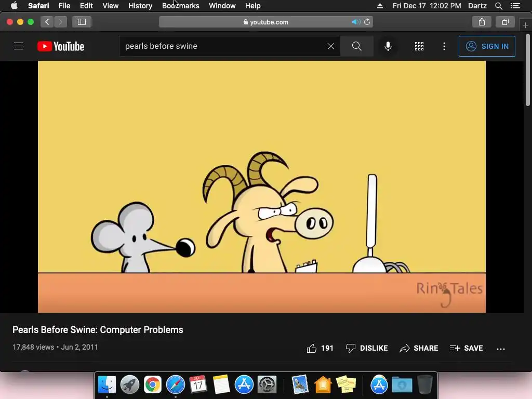Open Window menu
The height and width of the screenshot is (399, 532).
pos(222,6)
